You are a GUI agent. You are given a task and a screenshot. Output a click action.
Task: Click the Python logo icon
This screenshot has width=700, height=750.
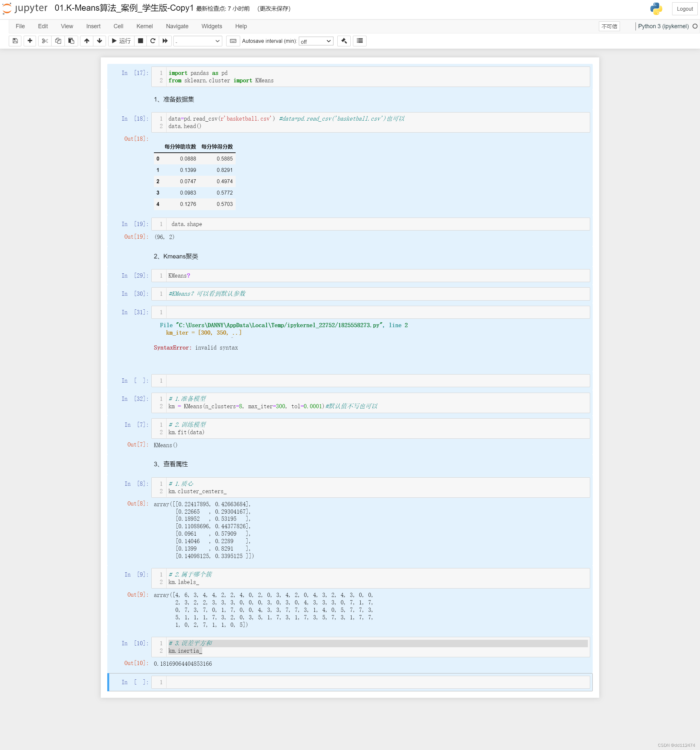click(x=656, y=9)
